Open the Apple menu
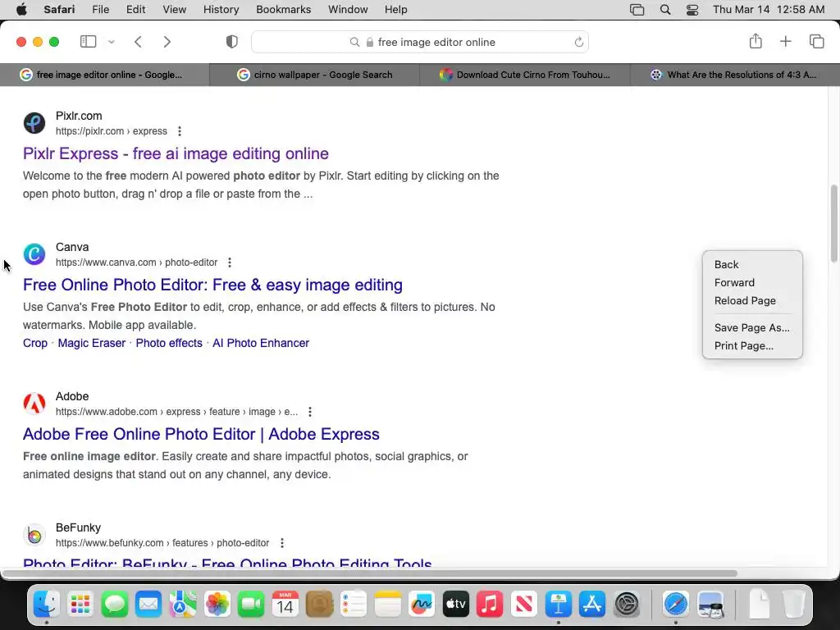Screen dimensions: 840x630 (x=21, y=10)
